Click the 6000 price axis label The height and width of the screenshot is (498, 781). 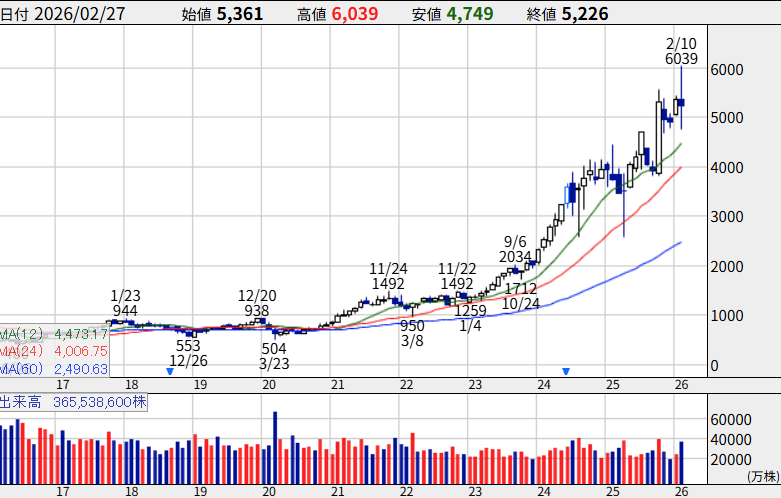tap(727, 70)
